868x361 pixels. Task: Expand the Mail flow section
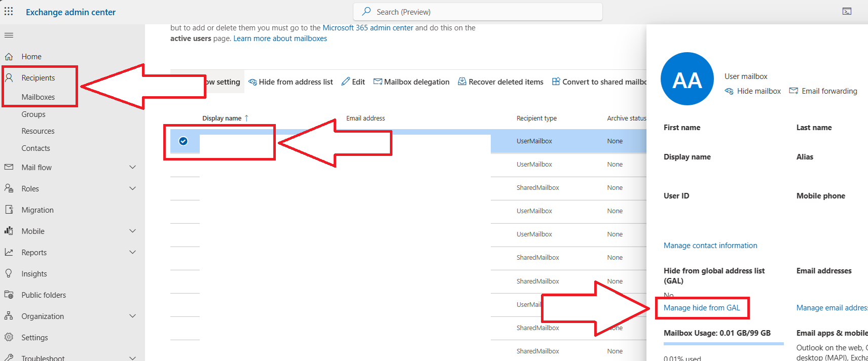click(x=132, y=167)
